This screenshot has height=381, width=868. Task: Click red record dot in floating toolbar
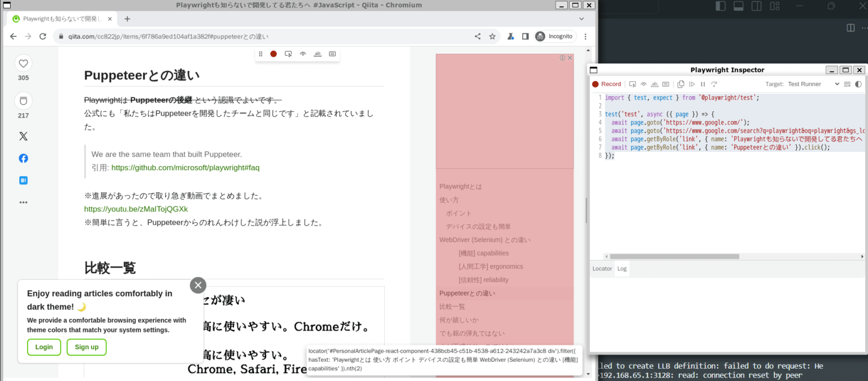(274, 54)
